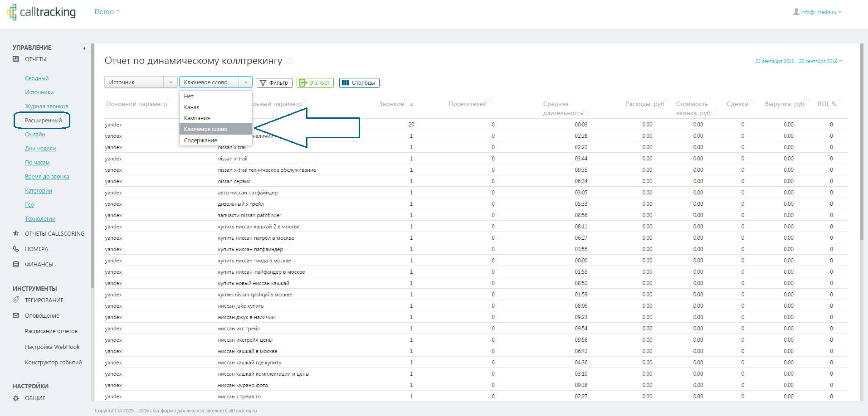The width and height of the screenshot is (868, 416).
Task: Click help icon next to Посетителей header
Action: pyautogui.click(x=489, y=101)
